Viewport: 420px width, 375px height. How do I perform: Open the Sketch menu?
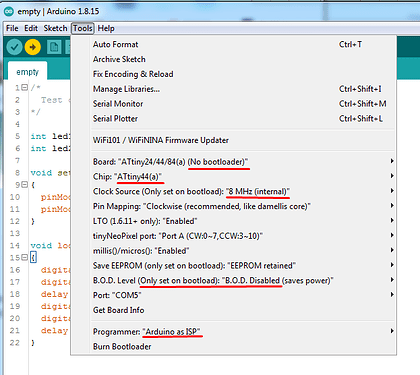(x=55, y=28)
